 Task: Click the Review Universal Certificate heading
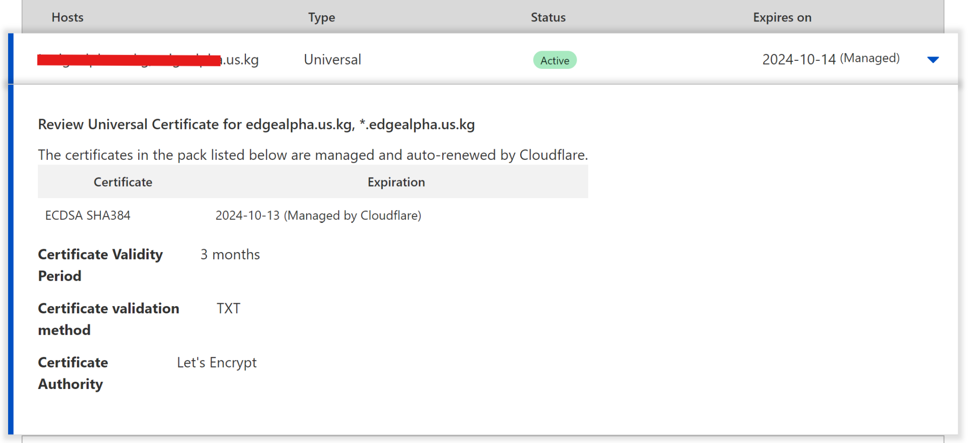tap(256, 124)
